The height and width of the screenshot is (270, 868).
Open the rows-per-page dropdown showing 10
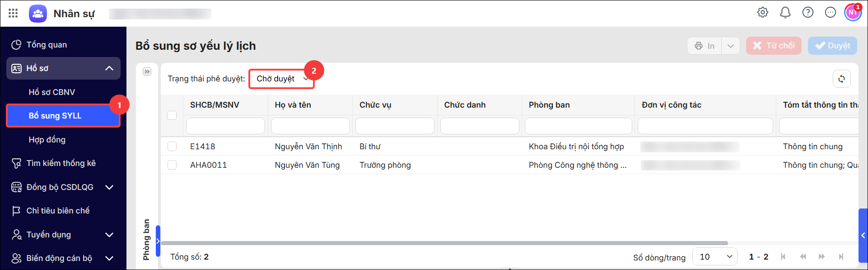(x=715, y=257)
